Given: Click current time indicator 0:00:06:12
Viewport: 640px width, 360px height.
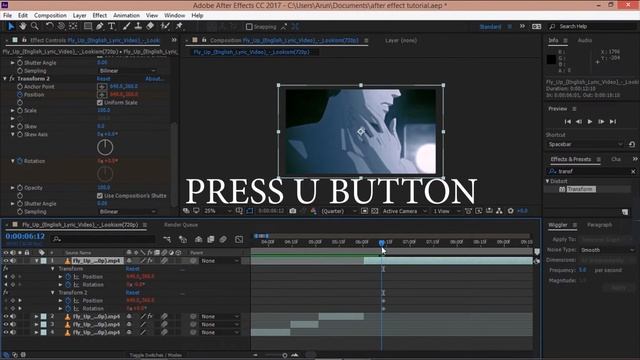Looking at the screenshot, I should (x=25, y=236).
